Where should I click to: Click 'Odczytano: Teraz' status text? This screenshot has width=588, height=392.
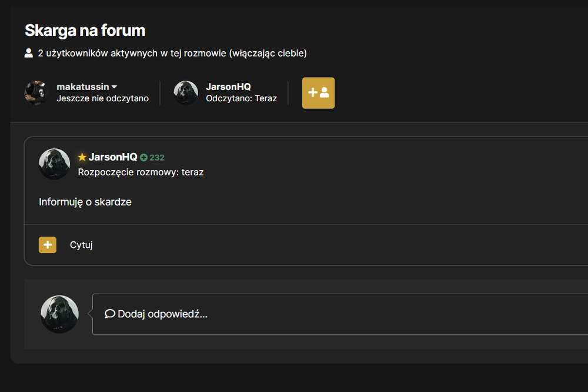[241, 98]
